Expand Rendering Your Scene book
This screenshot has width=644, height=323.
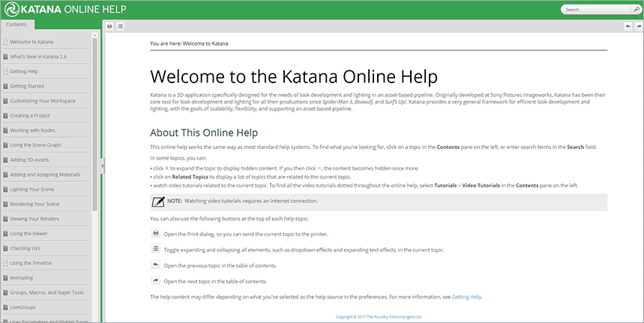click(34, 205)
